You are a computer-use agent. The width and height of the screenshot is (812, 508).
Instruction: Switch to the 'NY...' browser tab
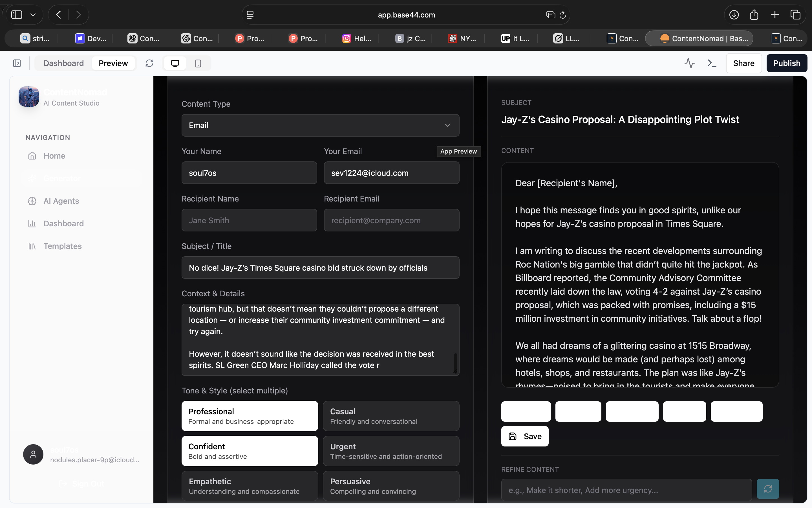462,39
